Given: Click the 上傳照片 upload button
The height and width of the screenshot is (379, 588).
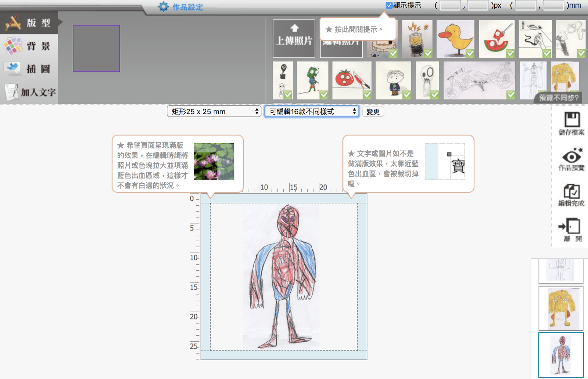Looking at the screenshot, I should [x=294, y=39].
